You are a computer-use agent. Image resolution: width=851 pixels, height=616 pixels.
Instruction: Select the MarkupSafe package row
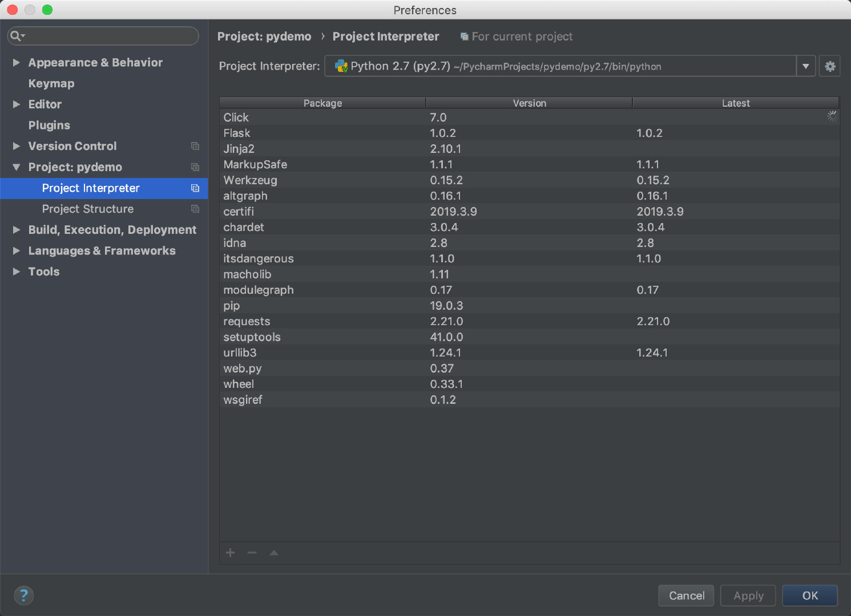[530, 164]
